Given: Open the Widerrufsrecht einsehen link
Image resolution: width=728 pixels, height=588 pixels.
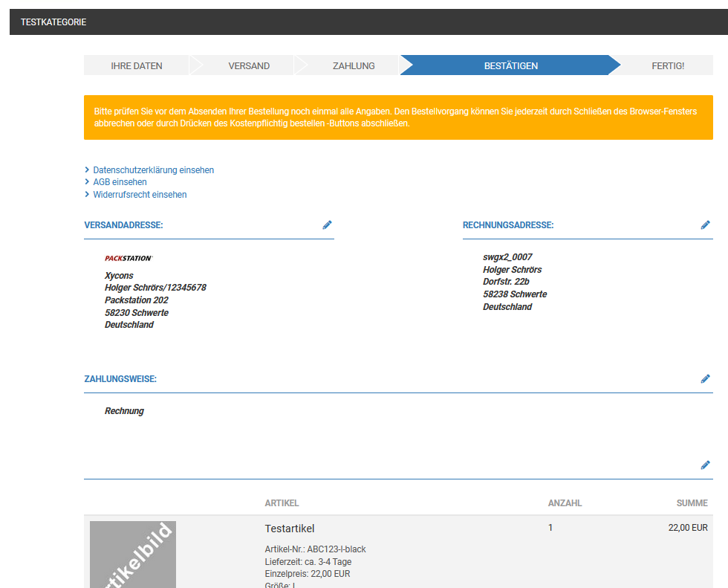Looking at the screenshot, I should (x=140, y=195).
